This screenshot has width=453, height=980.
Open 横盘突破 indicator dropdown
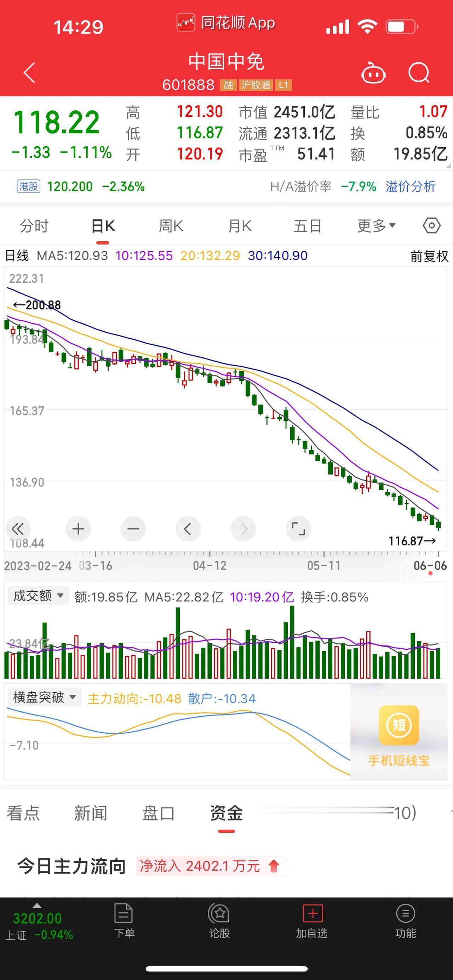tap(45, 697)
